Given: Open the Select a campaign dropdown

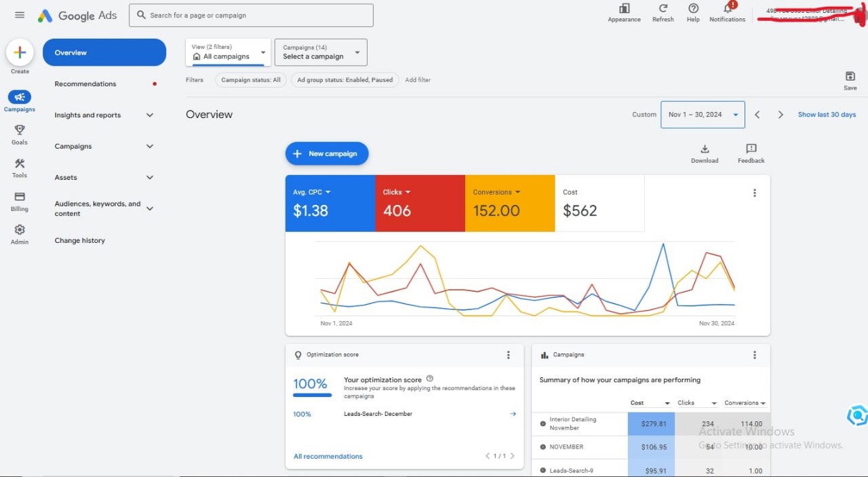Looking at the screenshot, I should click(x=321, y=52).
